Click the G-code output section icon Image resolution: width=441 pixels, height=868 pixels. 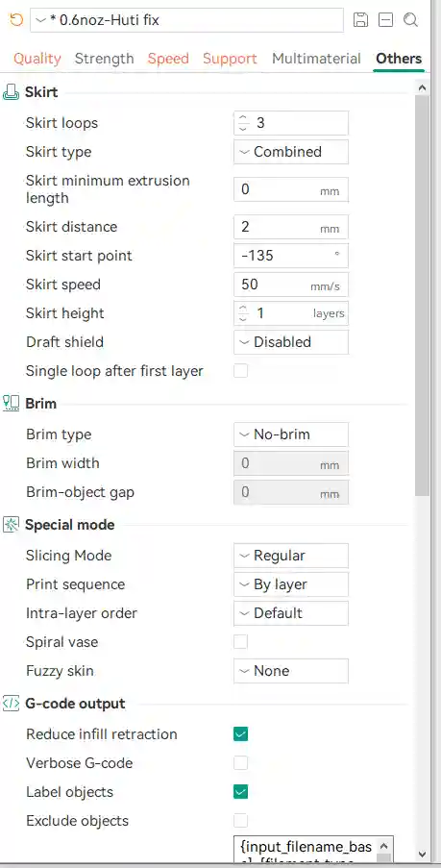[12, 704]
